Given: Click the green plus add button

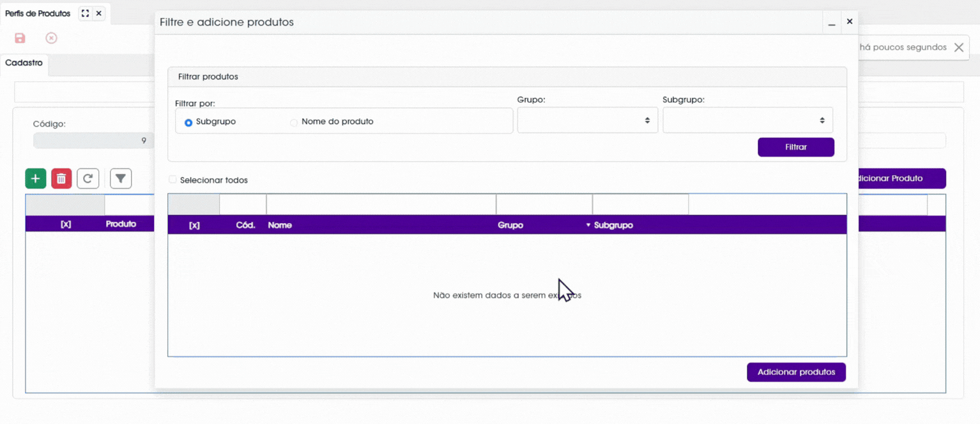Looking at the screenshot, I should point(36,178).
